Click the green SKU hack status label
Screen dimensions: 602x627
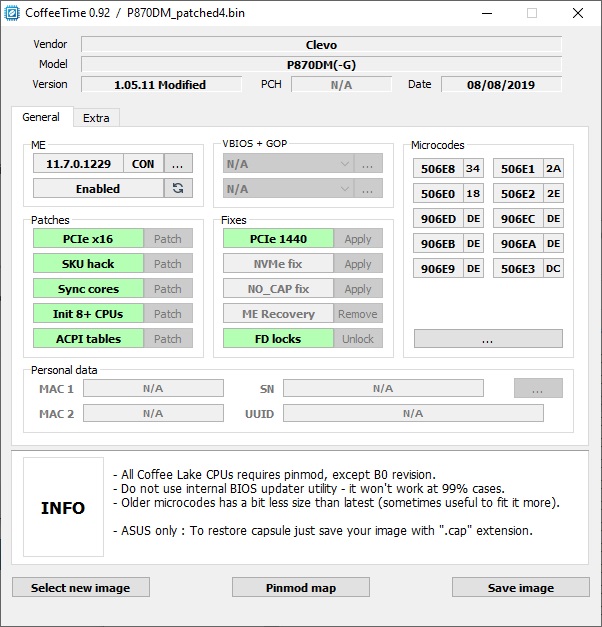[88, 264]
